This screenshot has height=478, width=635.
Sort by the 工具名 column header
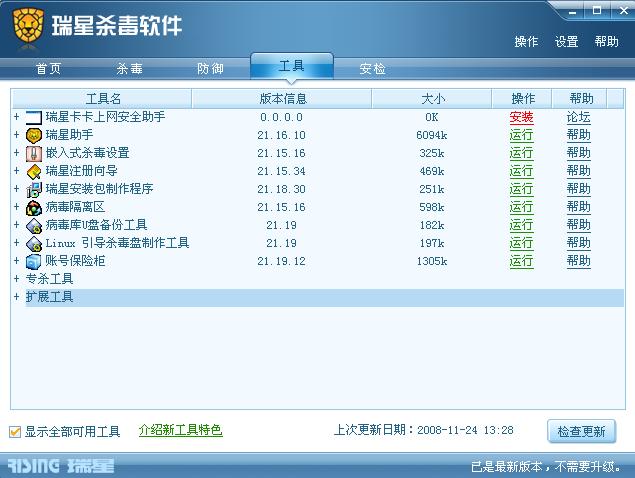pyautogui.click(x=102, y=99)
